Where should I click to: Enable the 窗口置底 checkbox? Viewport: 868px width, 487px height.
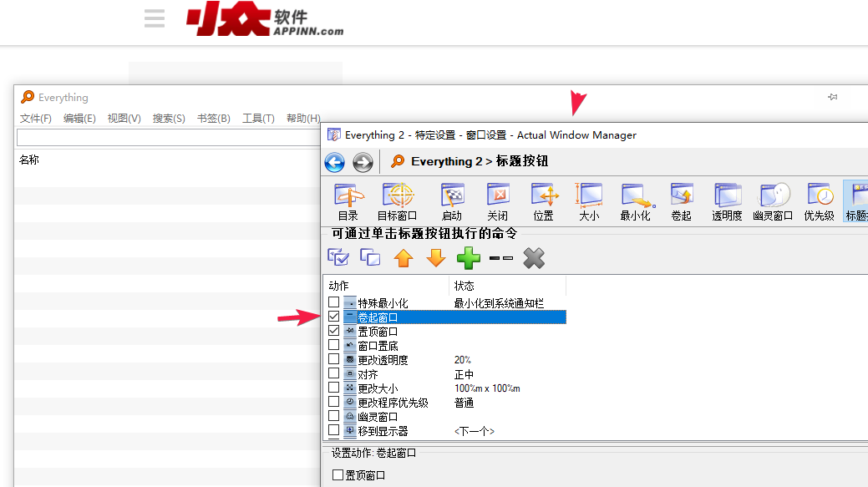[x=334, y=345]
